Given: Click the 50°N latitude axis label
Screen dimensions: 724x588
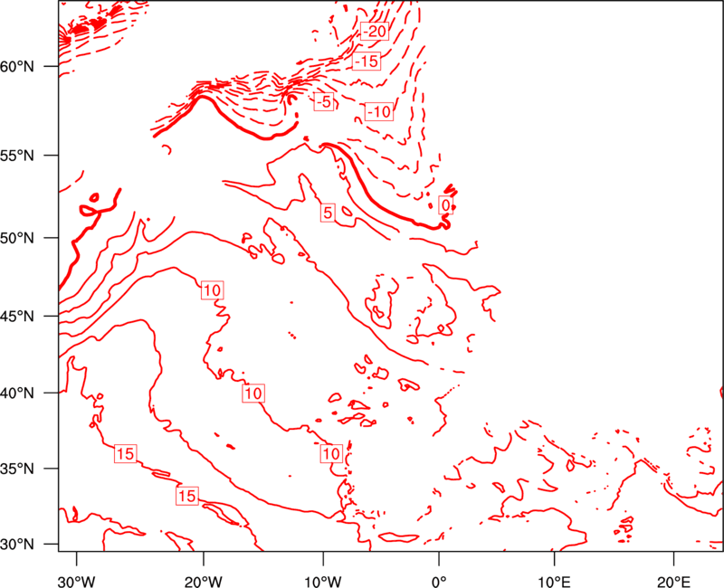Looking at the screenshot, I should (x=17, y=238).
